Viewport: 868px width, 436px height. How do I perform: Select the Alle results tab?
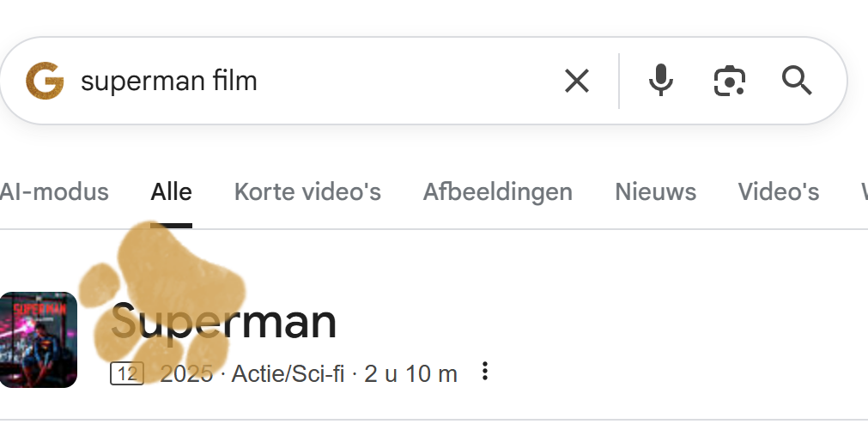(x=171, y=192)
